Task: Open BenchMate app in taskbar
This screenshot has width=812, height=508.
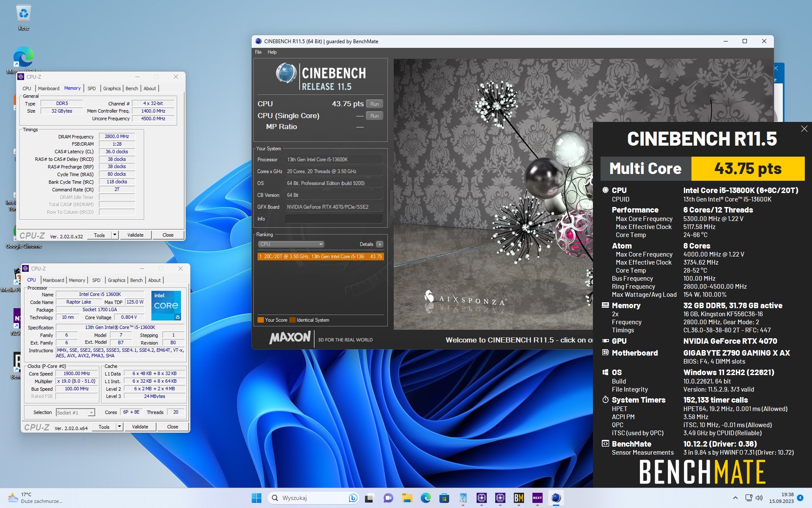Action: pos(519,498)
